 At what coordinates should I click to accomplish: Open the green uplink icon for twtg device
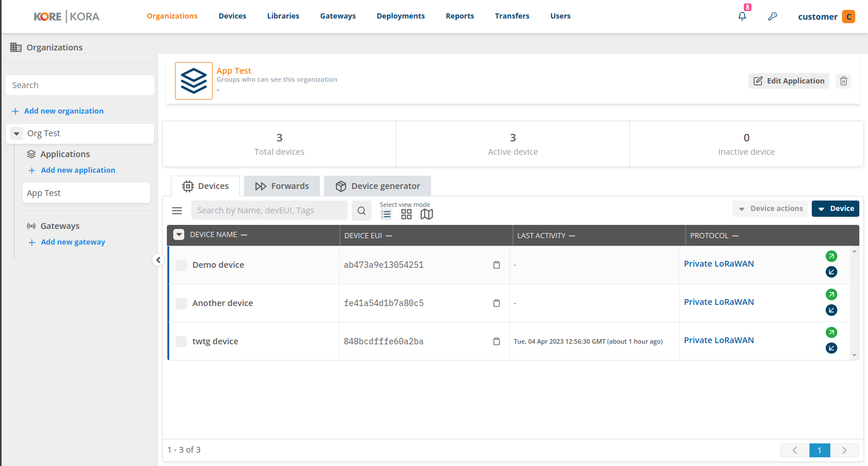(x=831, y=332)
